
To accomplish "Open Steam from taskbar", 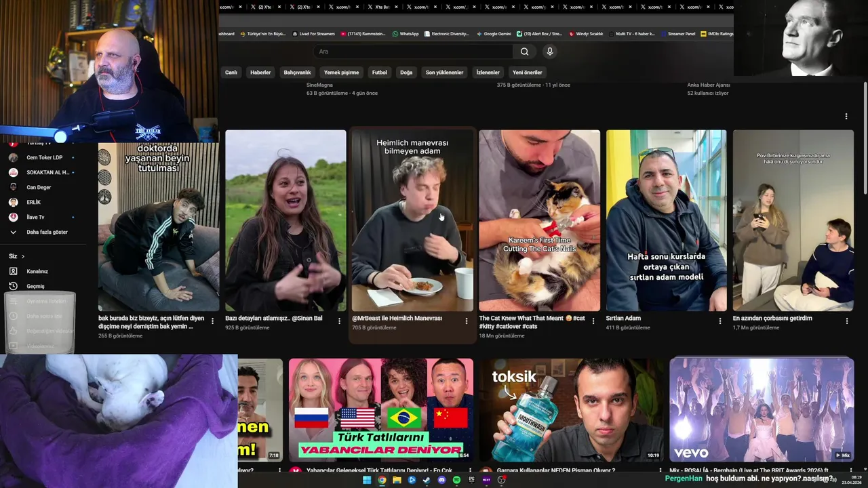I will [x=427, y=480].
